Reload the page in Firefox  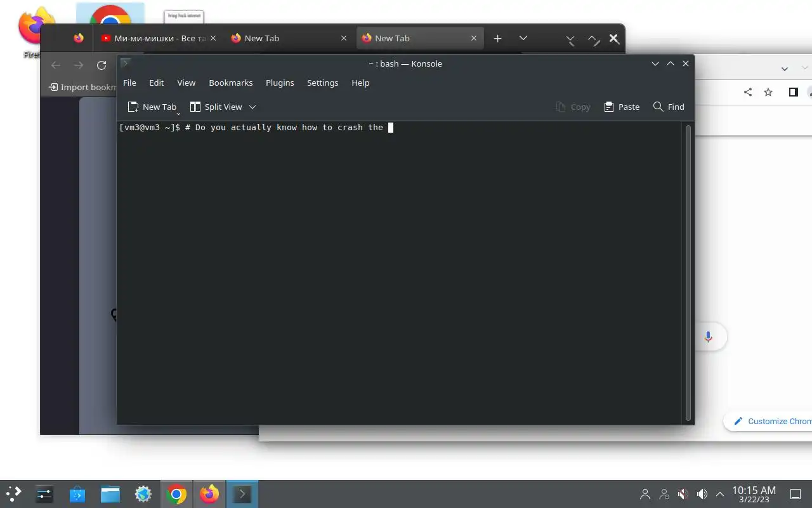coord(101,65)
